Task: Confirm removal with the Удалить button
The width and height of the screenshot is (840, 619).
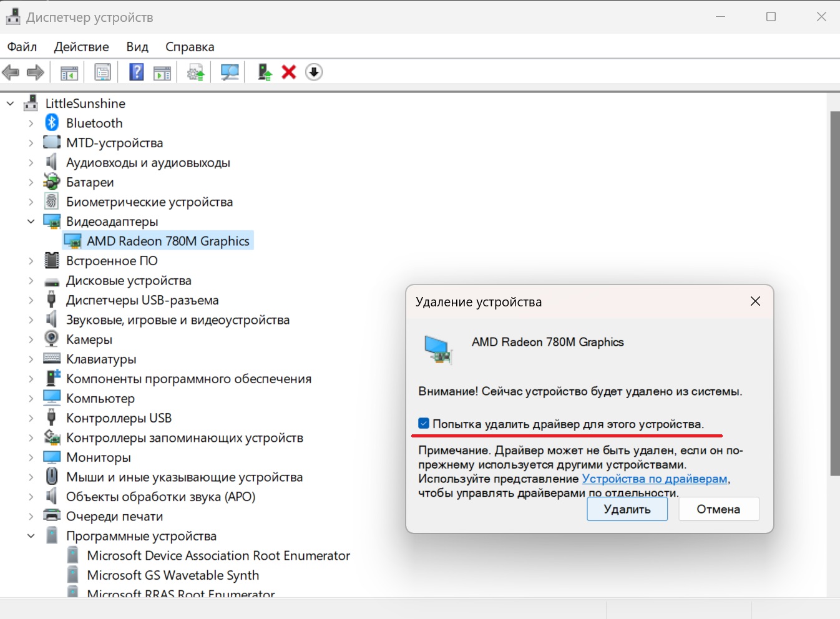Action: [x=627, y=509]
